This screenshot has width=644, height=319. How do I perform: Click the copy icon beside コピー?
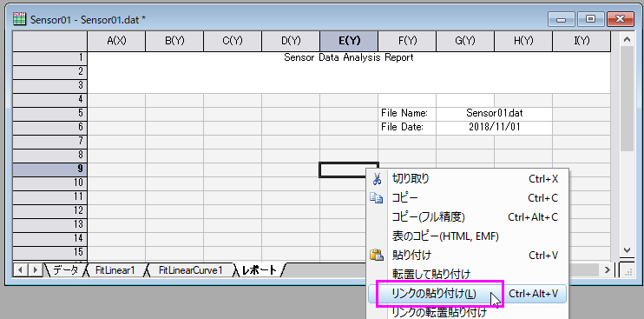click(377, 198)
